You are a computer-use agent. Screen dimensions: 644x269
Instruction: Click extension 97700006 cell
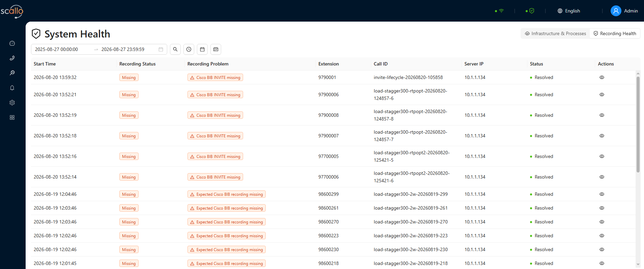(328, 177)
